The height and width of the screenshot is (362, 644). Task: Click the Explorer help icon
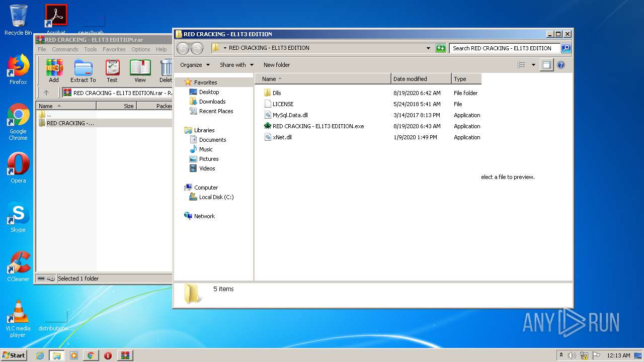point(561,65)
